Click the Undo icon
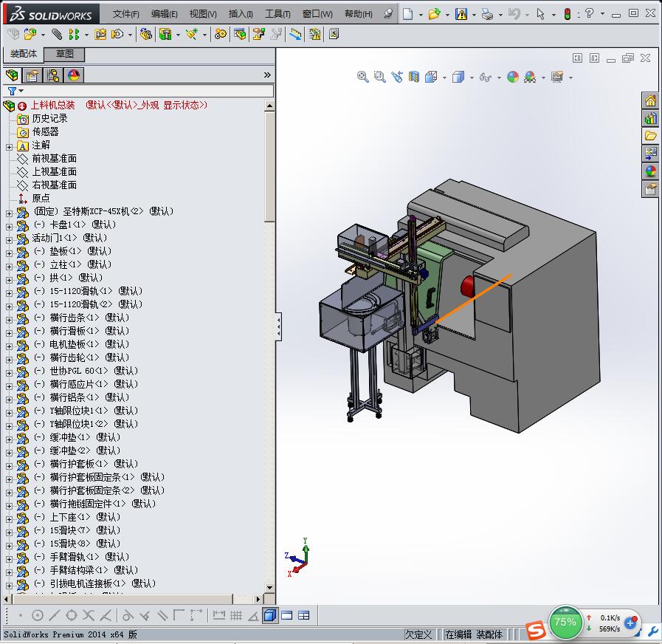The height and width of the screenshot is (644, 662). (x=514, y=14)
